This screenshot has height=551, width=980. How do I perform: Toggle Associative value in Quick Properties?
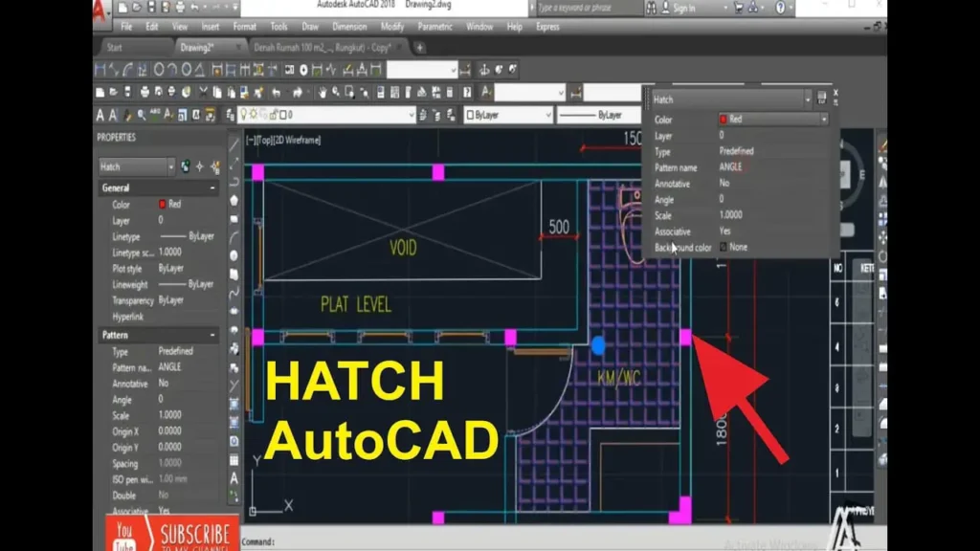coord(724,231)
